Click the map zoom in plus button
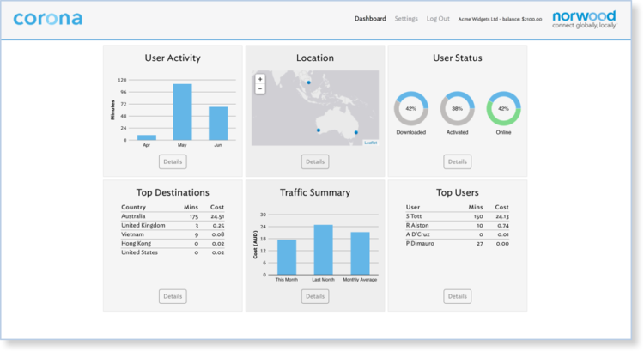The height and width of the screenshot is (352, 644). pyautogui.click(x=260, y=79)
